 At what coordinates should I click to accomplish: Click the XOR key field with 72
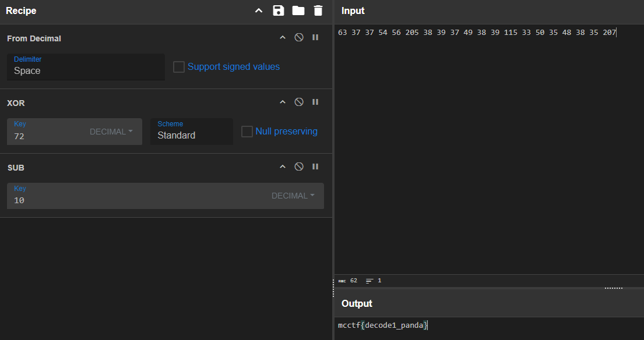(47, 136)
